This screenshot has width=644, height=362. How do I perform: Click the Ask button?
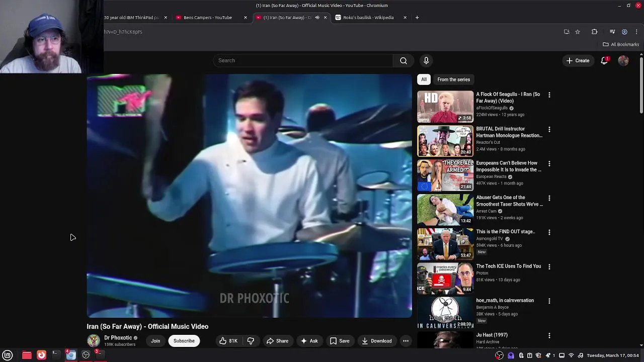pos(309,341)
